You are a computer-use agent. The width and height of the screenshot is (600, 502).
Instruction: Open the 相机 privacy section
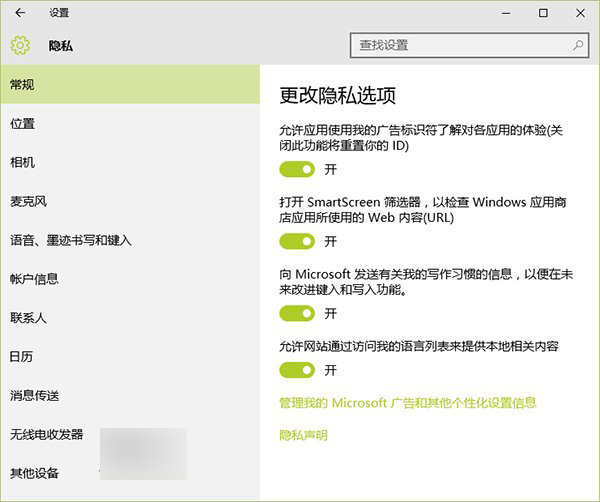(22, 162)
